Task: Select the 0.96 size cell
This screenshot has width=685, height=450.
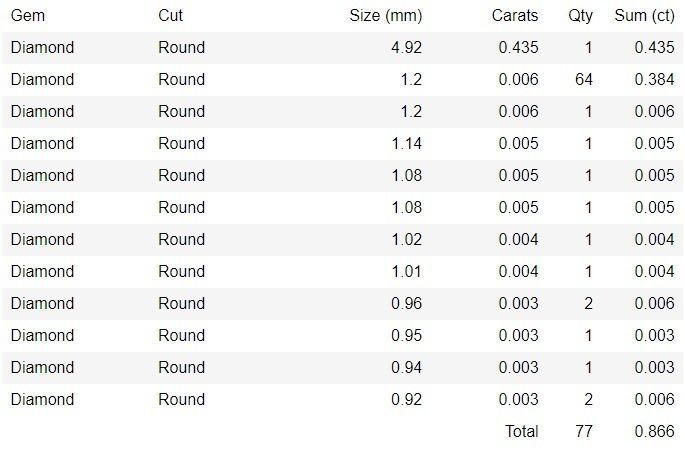Action: pos(405,304)
